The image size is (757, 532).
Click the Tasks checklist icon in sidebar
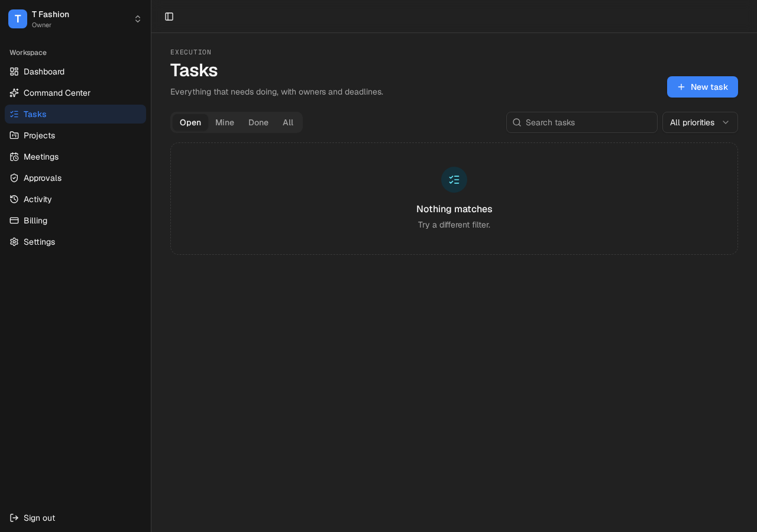14,114
